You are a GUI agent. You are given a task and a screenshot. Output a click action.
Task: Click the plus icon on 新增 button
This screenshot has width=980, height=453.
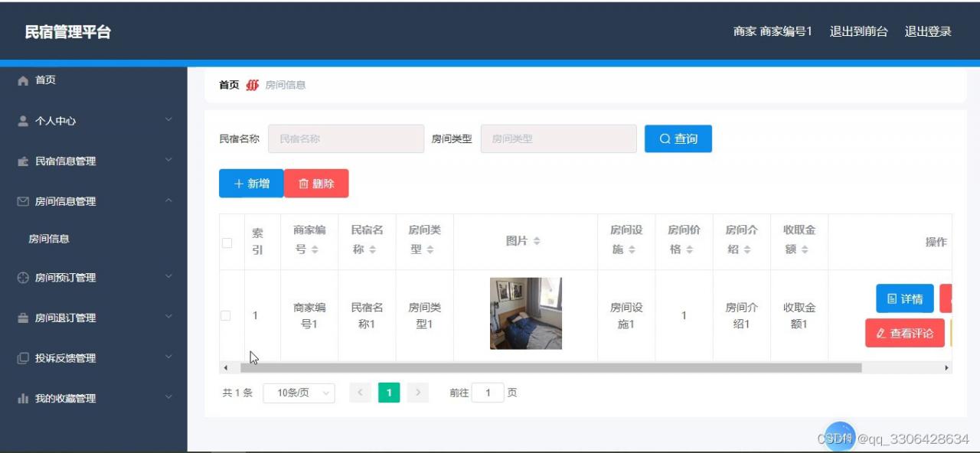click(240, 184)
